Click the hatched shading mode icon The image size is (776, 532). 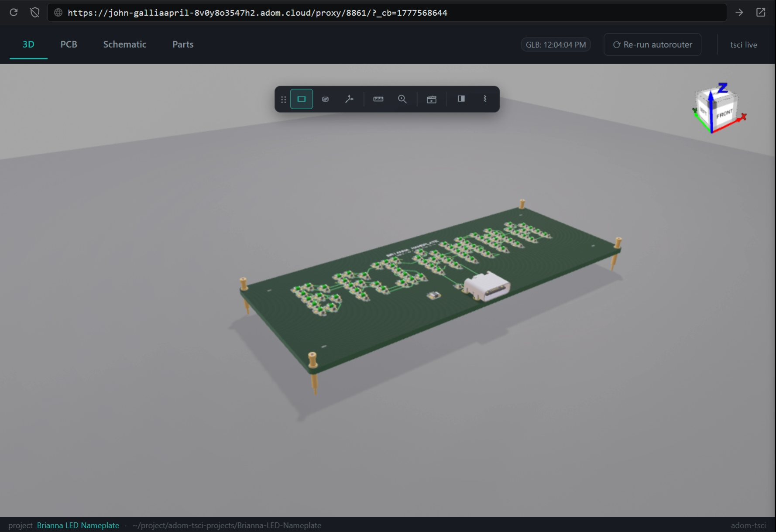(325, 99)
